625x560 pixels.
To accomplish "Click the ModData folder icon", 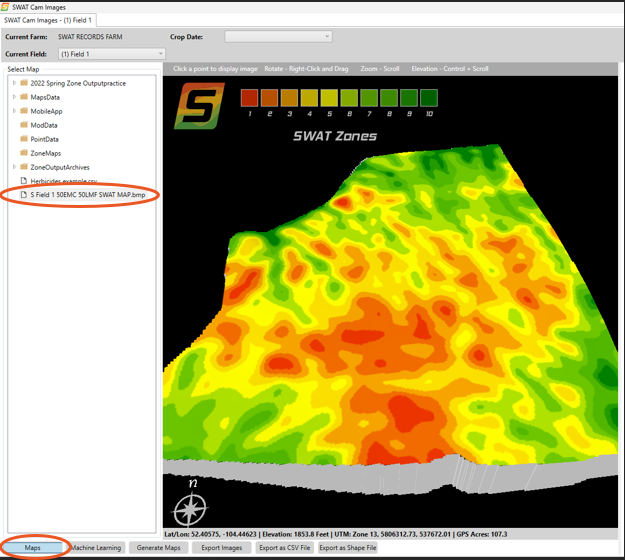I will coord(24,125).
